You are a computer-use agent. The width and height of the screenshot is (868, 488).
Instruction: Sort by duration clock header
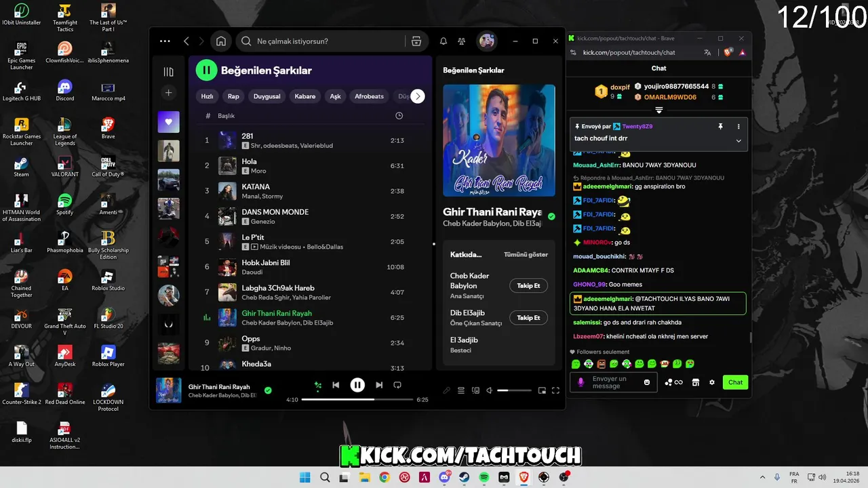(x=399, y=116)
